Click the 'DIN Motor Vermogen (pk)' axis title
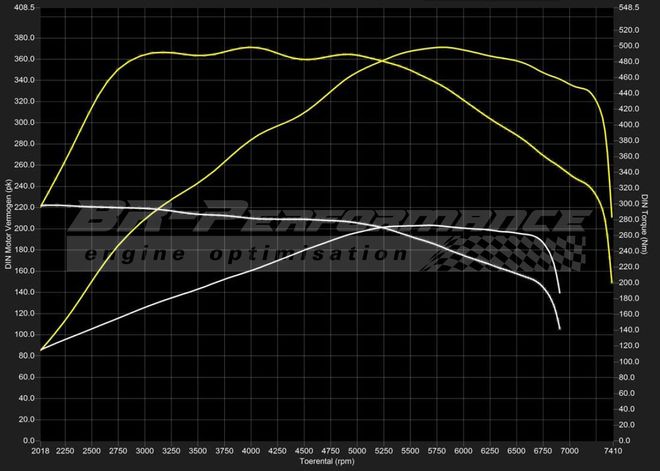The width and height of the screenshot is (660, 471). (x=8, y=222)
